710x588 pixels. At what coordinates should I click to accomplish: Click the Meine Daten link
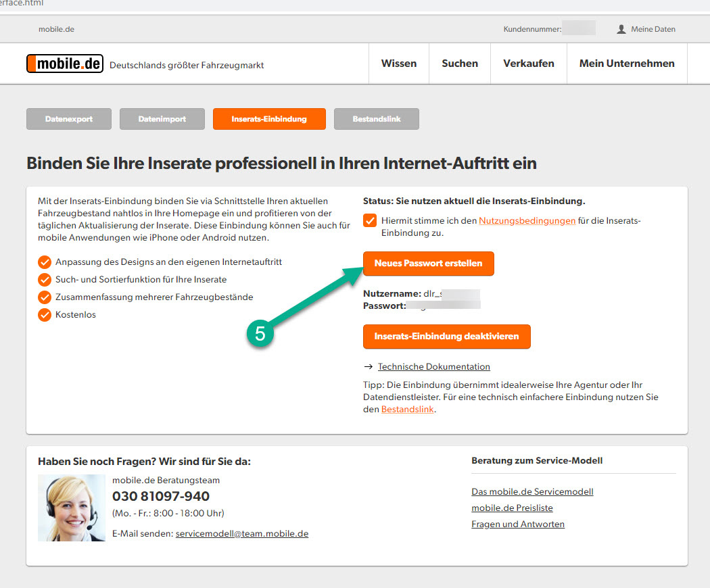653,29
